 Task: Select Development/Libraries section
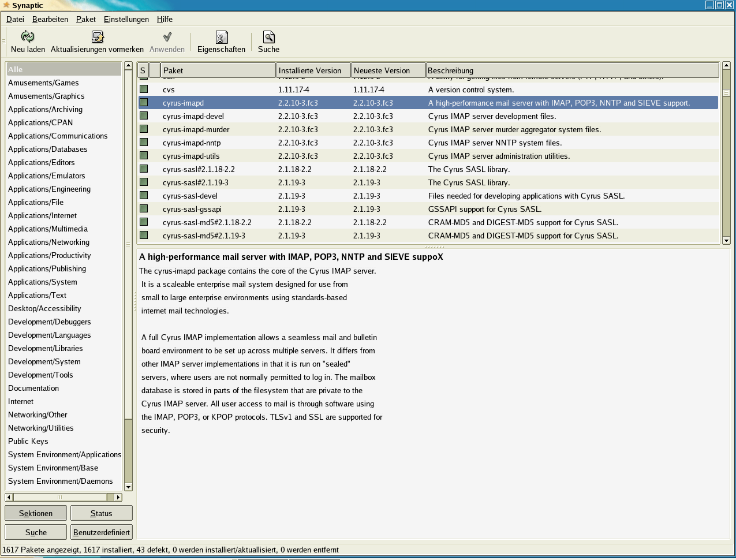tap(64, 348)
